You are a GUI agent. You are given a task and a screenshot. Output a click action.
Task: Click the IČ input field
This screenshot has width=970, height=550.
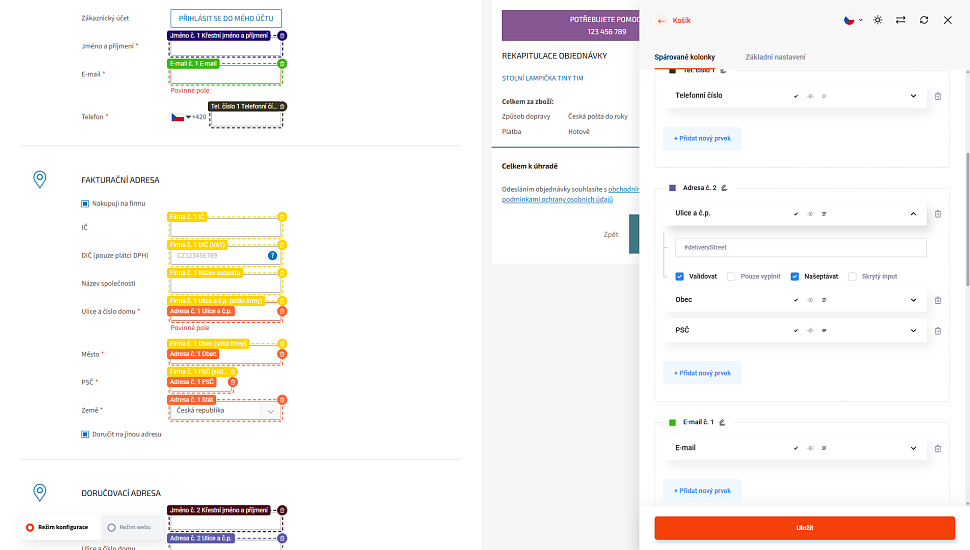[x=226, y=230]
